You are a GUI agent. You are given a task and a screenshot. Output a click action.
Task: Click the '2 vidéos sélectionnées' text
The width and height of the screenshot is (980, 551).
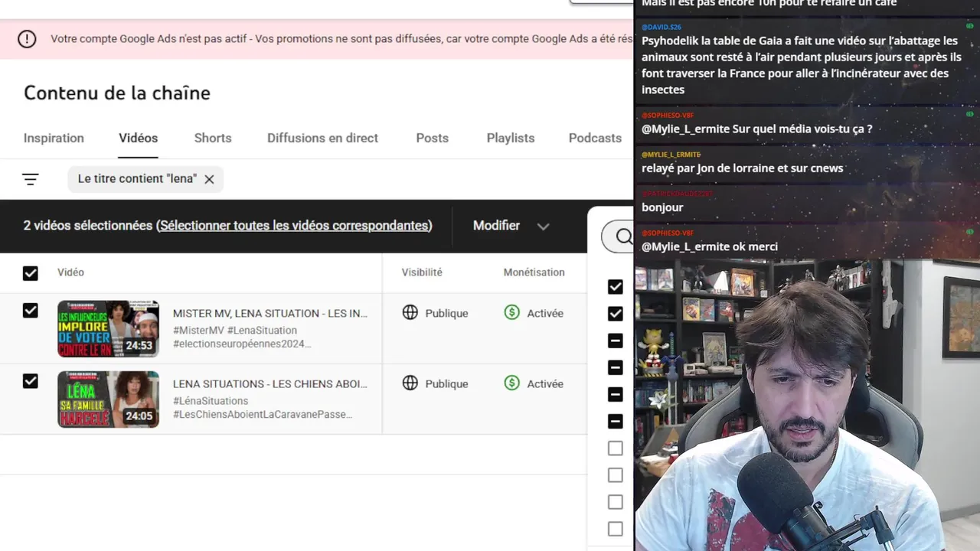pos(88,226)
